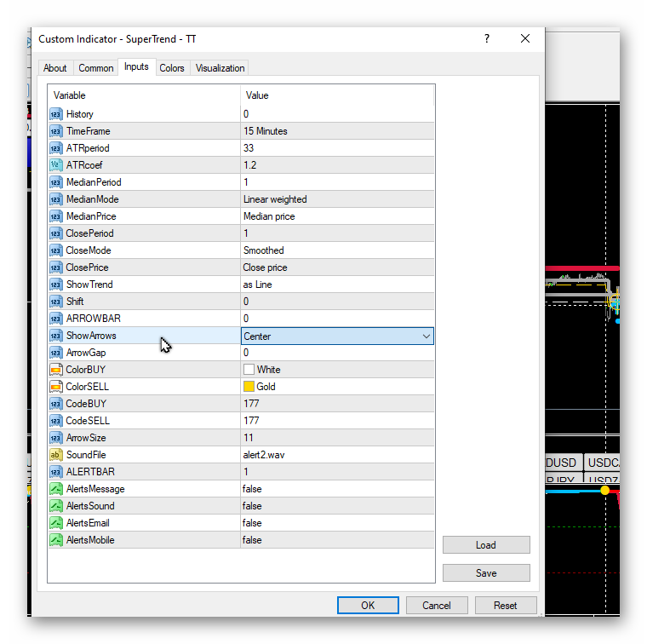Click the icon next to ClosePeriod
Image resolution: width=647 pixels, height=644 pixels.
point(56,233)
